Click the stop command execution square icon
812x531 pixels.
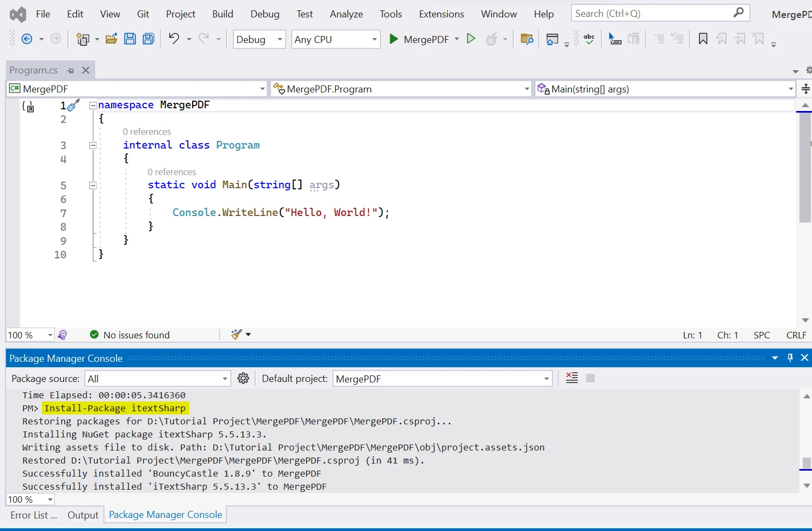pos(590,378)
